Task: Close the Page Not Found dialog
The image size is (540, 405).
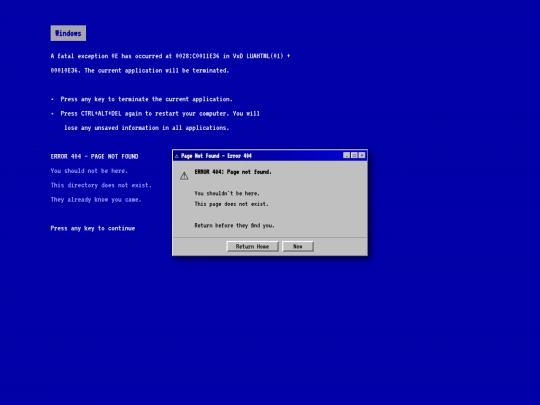Action: (x=362, y=155)
